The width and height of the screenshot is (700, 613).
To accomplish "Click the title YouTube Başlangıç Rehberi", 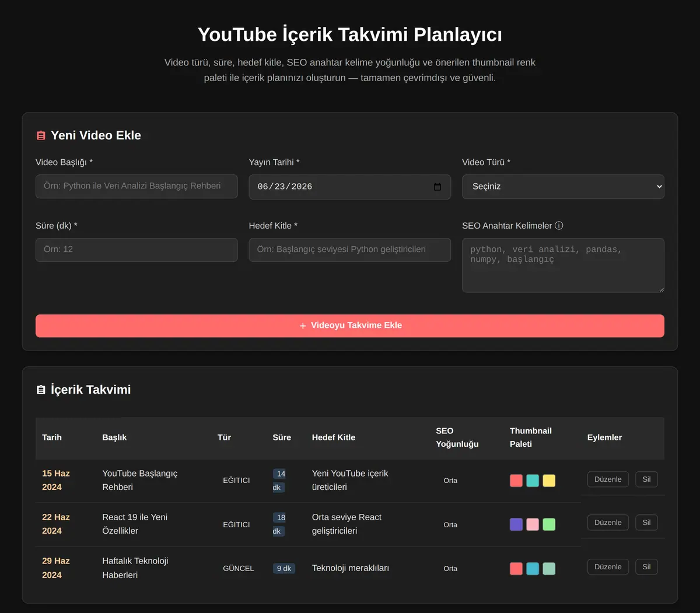I will pos(140,480).
